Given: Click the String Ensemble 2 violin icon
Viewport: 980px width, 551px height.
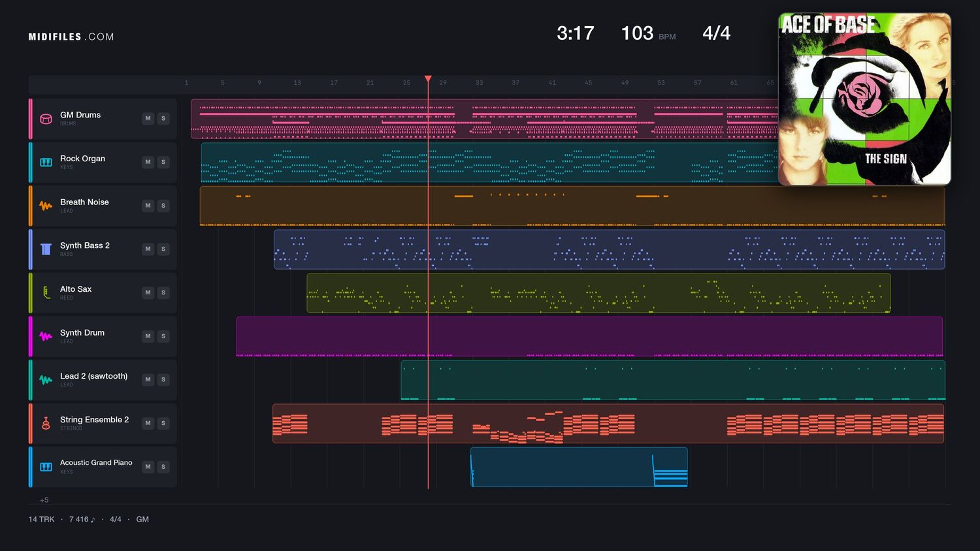Looking at the screenshot, I should pos(46,423).
